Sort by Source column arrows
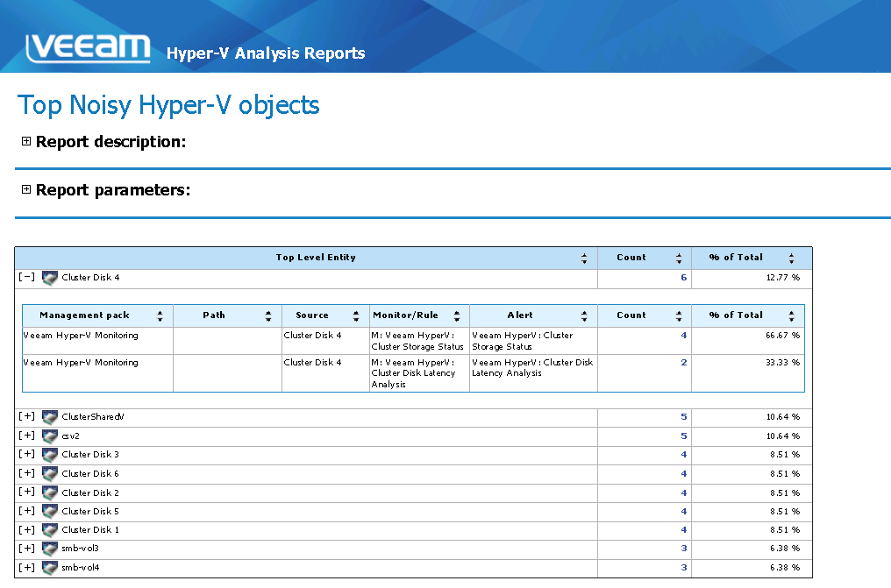The image size is (891, 588). pos(356,316)
